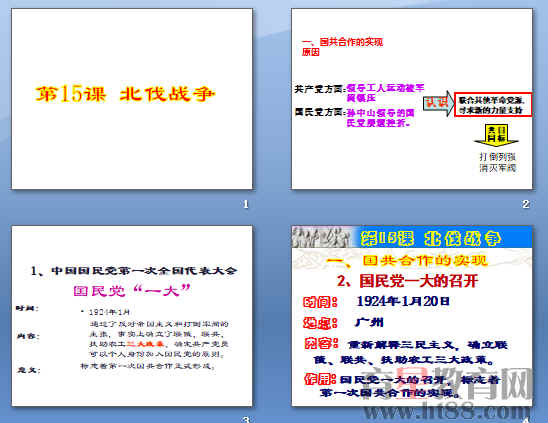Click the red 时间 label on slide 4
This screenshot has height=423, width=548.
(x=320, y=302)
